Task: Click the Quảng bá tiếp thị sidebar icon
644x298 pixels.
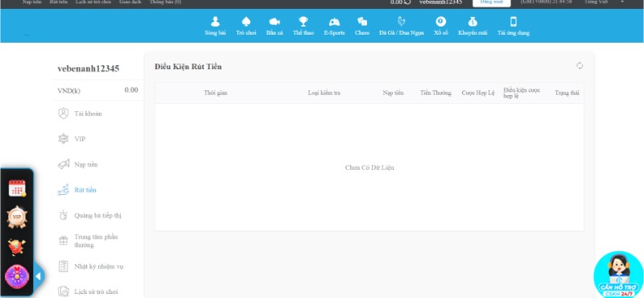Action: pyautogui.click(x=64, y=215)
